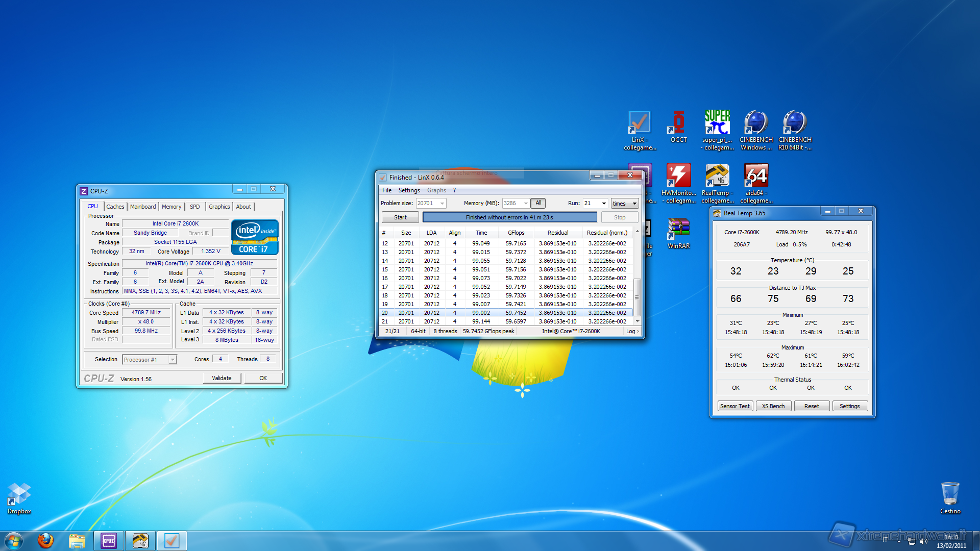Screen dimensions: 980x551
Task: Click the XS Bench button in Real Temp
Action: pos(773,406)
